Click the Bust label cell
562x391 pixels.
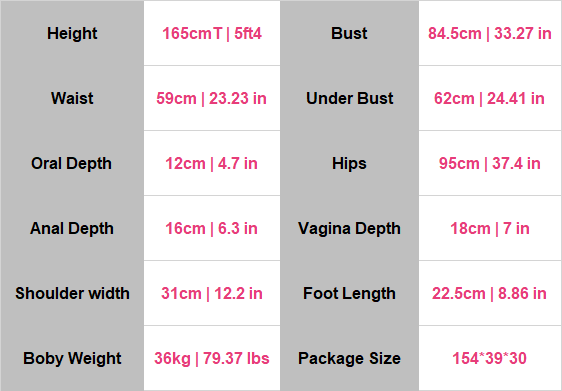click(349, 33)
